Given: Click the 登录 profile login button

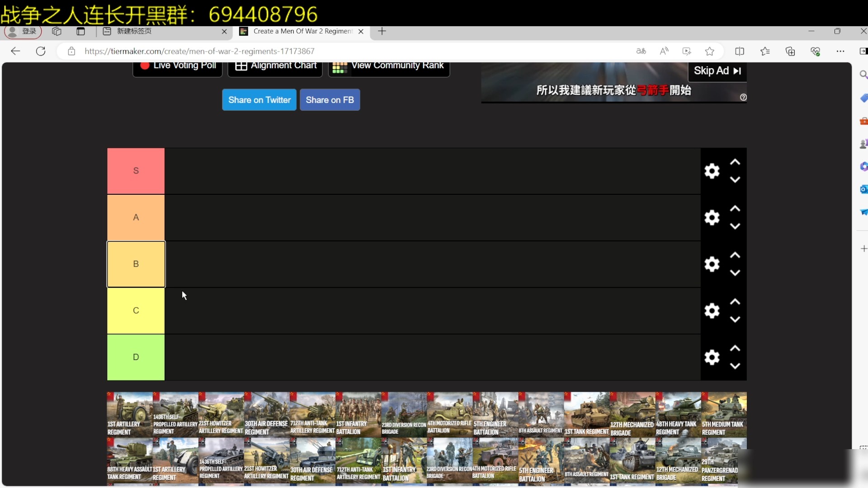Looking at the screenshot, I should 23,31.
